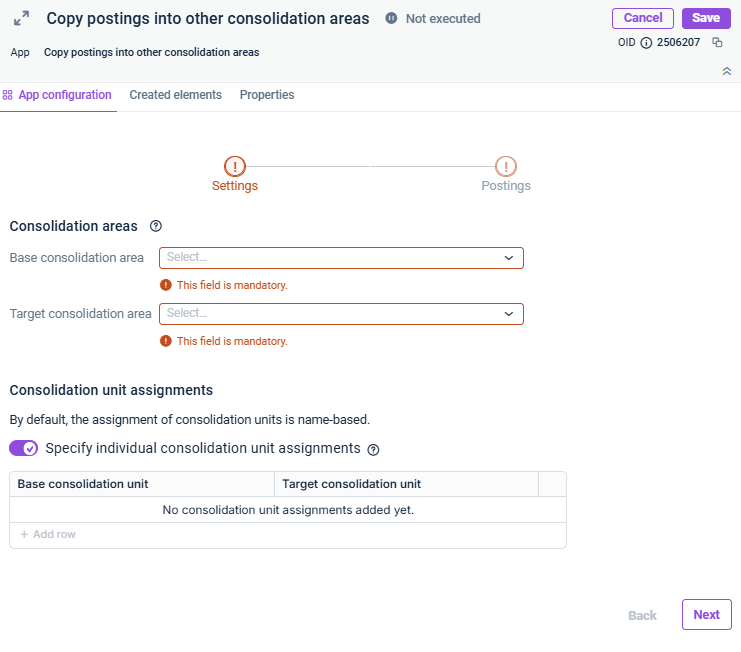Click the Back button
Image resolution: width=741 pixels, height=652 pixels.
[642, 615]
